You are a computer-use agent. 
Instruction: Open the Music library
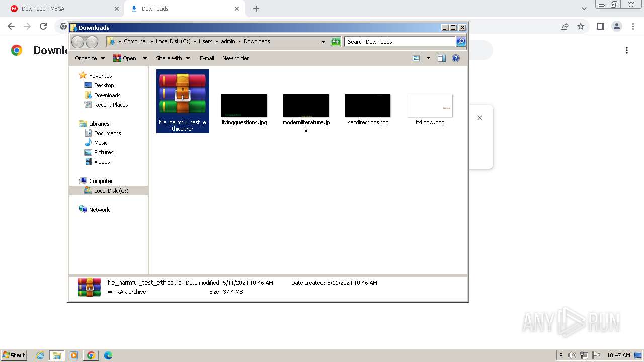point(101,143)
